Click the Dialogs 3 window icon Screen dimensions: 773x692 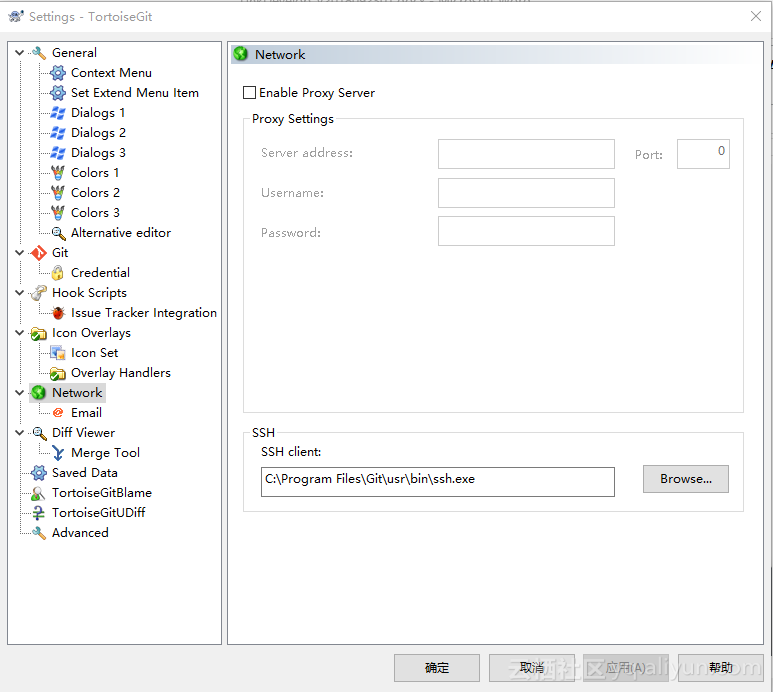click(58, 153)
